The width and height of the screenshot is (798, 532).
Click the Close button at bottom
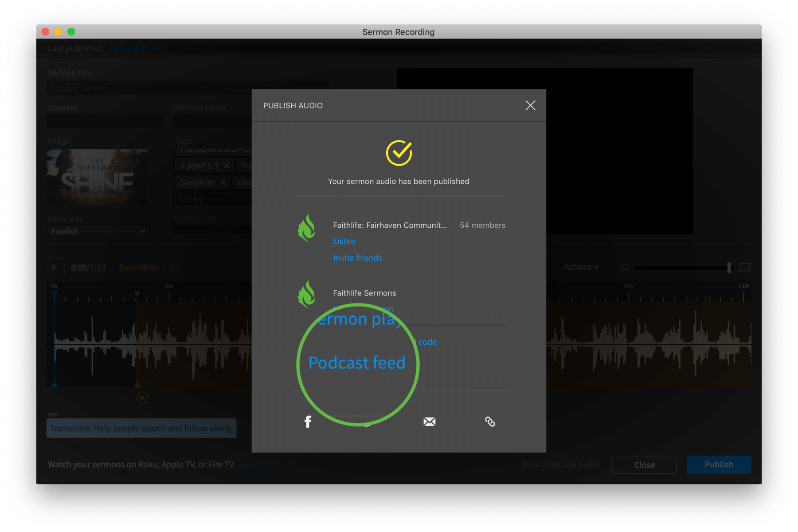[644, 465]
